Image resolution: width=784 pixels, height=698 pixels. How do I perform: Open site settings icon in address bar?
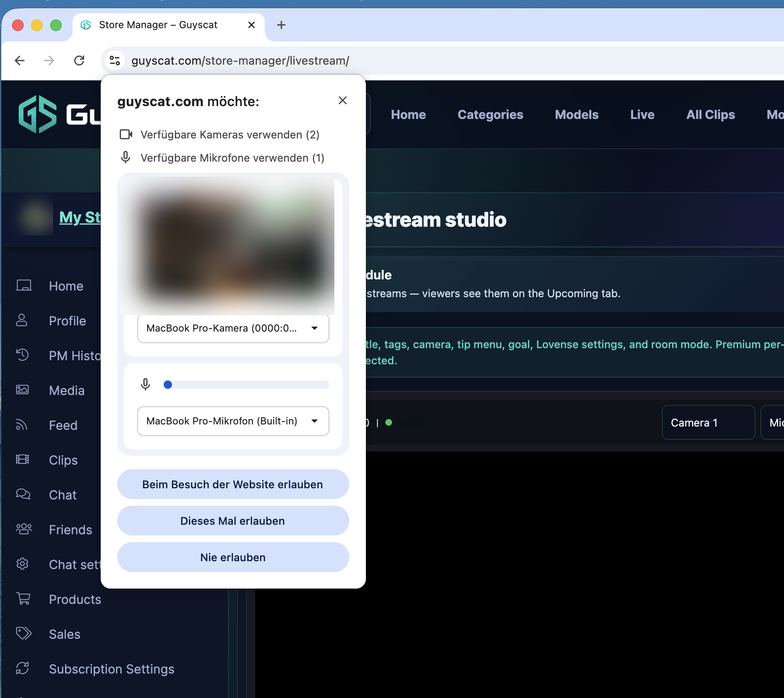point(115,61)
